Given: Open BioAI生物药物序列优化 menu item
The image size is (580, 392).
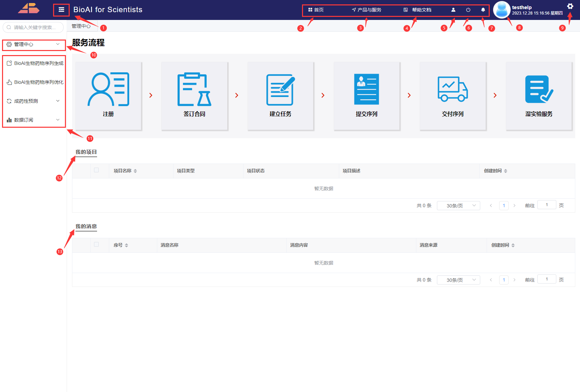Looking at the screenshot, I should click(35, 82).
